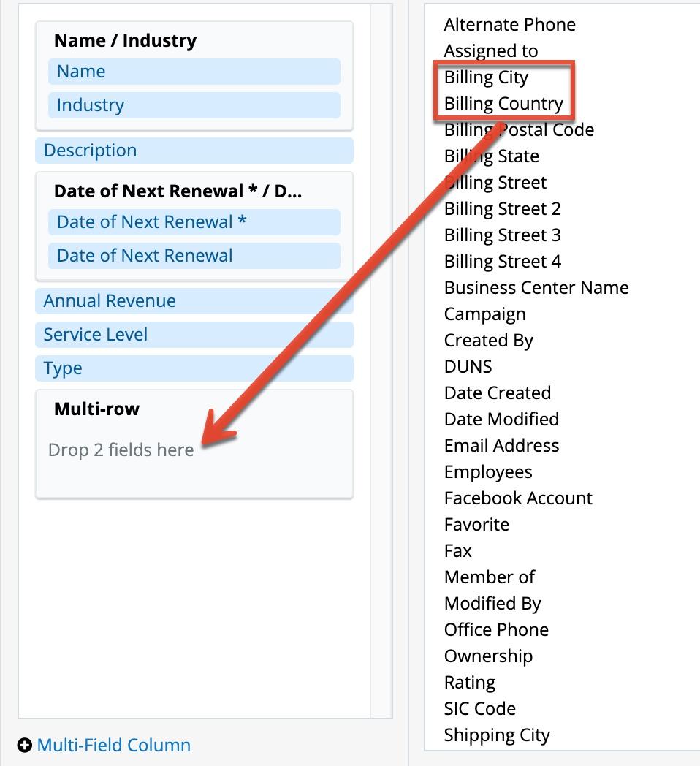
Task: Click the plus icon beside Multi-Field Column
Action: [x=25, y=746]
